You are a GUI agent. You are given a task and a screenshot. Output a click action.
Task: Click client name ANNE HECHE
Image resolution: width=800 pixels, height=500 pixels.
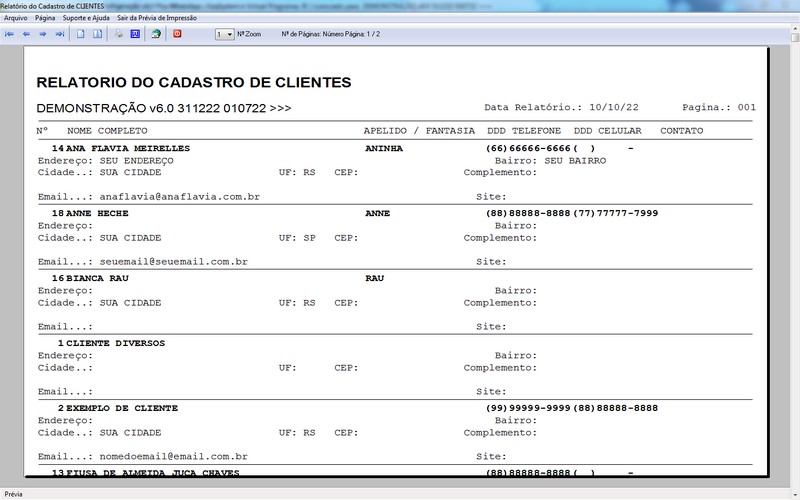tap(97, 213)
